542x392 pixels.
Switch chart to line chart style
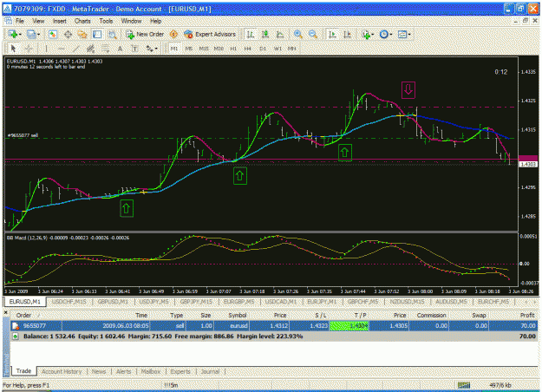point(280,34)
